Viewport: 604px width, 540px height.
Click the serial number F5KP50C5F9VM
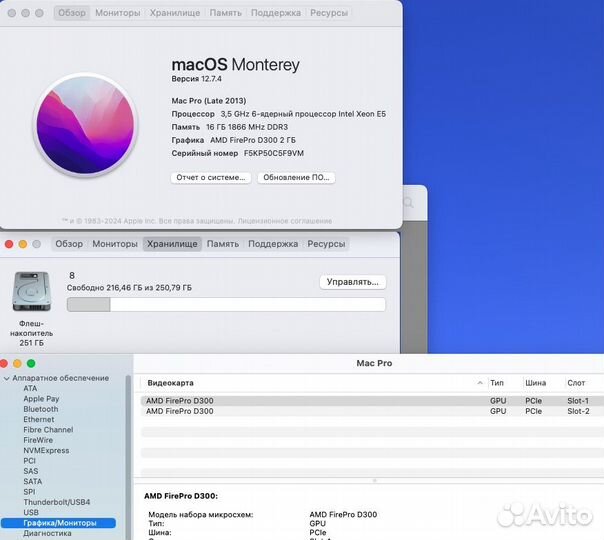point(274,153)
